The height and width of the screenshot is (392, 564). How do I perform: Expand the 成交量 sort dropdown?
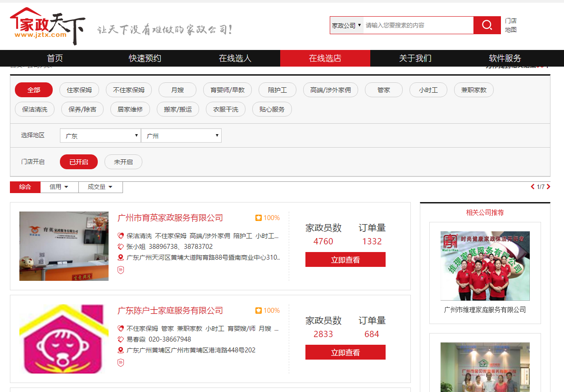100,187
